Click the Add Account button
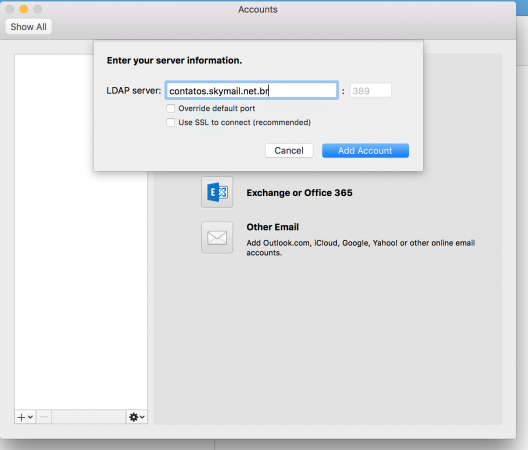 click(365, 151)
